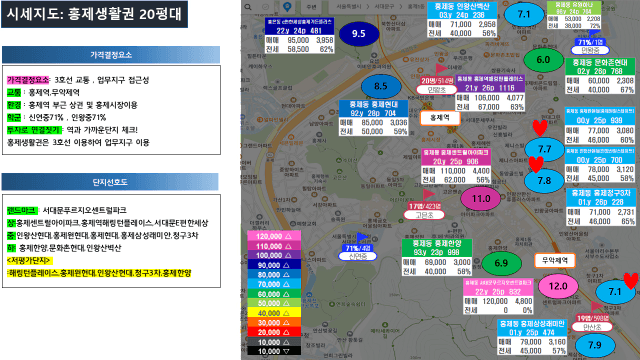The height and width of the screenshot is (360, 640).
Task: Click the green 6.0 score bubble
Action: [x=543, y=60]
